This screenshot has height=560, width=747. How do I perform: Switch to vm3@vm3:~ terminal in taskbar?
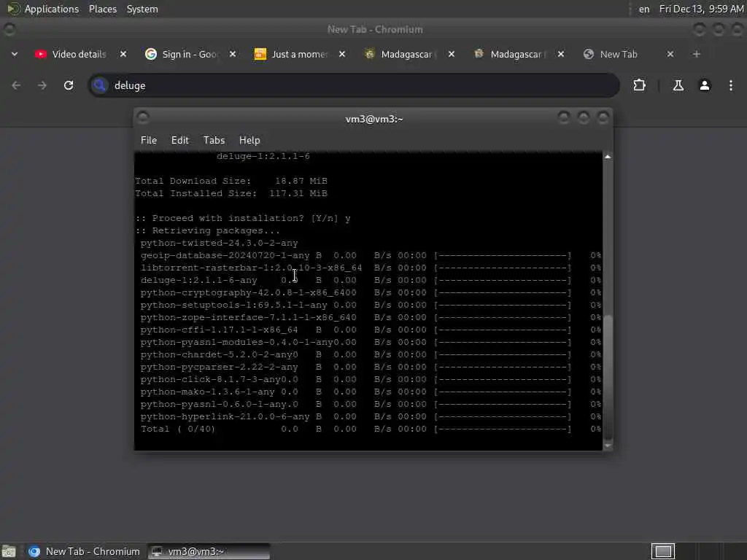click(x=208, y=551)
